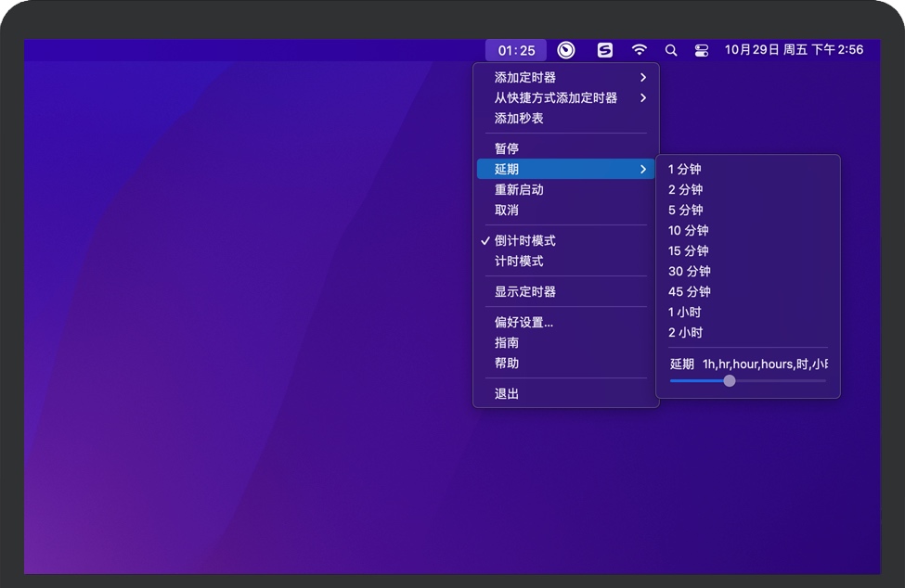Open 偏好设置... preferences
The image size is (905, 588).
point(524,322)
